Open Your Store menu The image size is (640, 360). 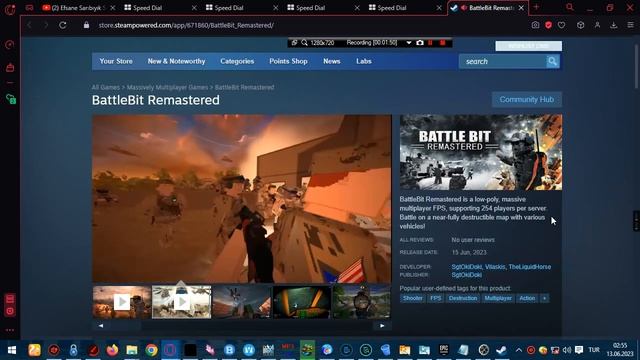(x=116, y=61)
